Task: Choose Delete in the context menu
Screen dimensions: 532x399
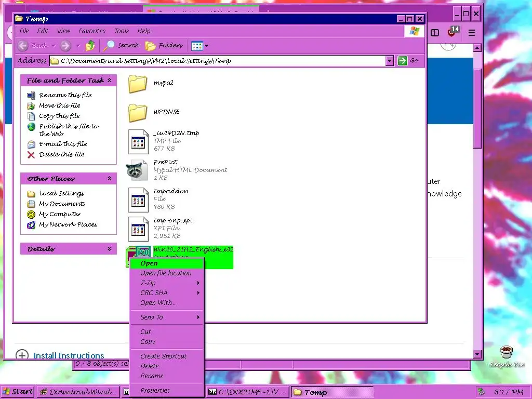Action: pos(167,366)
